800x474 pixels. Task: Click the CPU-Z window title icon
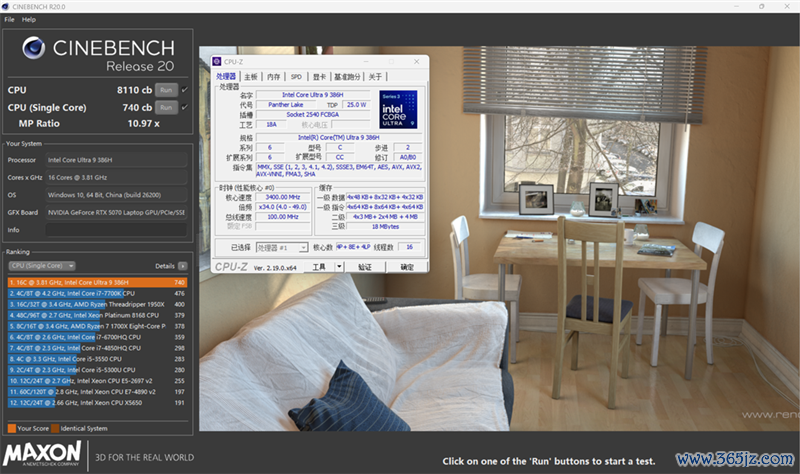217,62
